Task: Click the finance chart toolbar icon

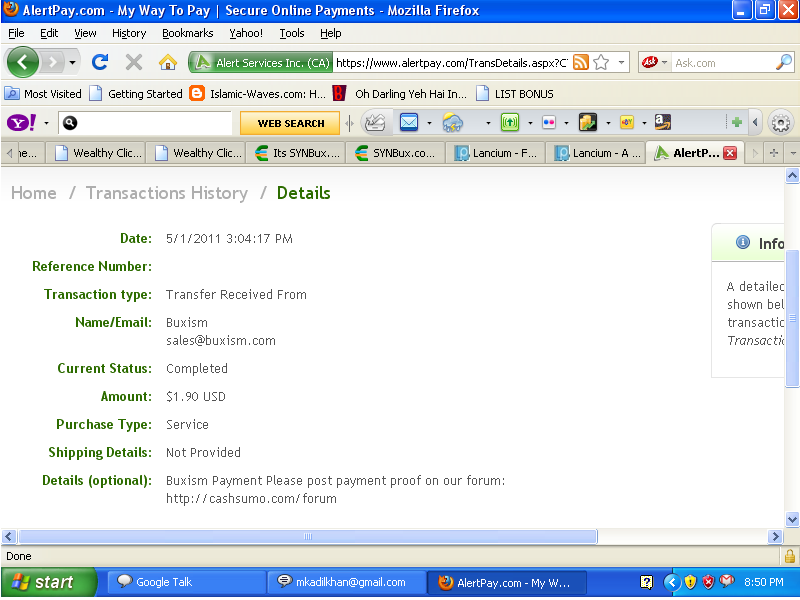Action: (x=588, y=122)
